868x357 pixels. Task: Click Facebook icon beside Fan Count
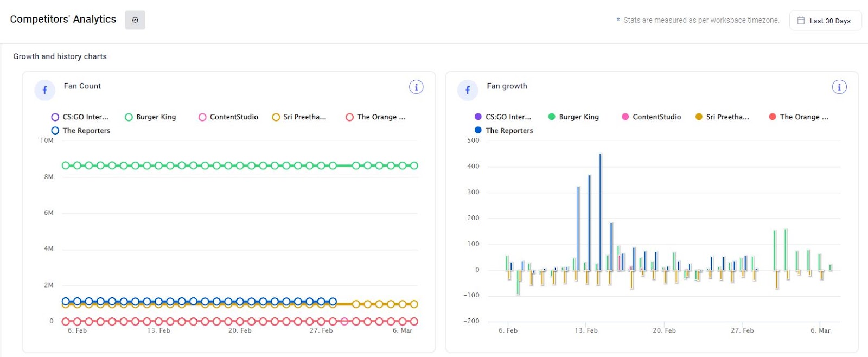44,90
